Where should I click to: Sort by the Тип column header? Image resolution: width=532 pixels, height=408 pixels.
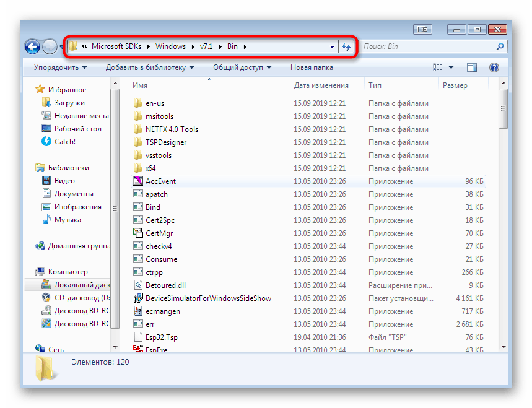coord(375,85)
